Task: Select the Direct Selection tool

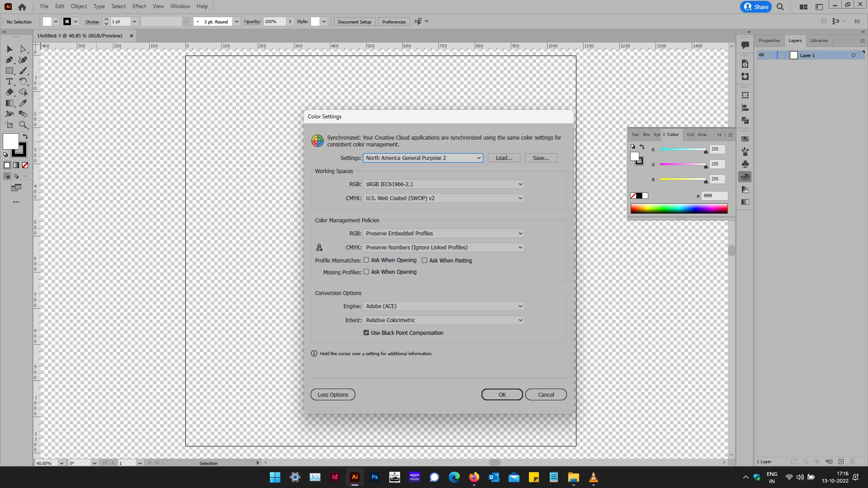Action: [x=23, y=49]
